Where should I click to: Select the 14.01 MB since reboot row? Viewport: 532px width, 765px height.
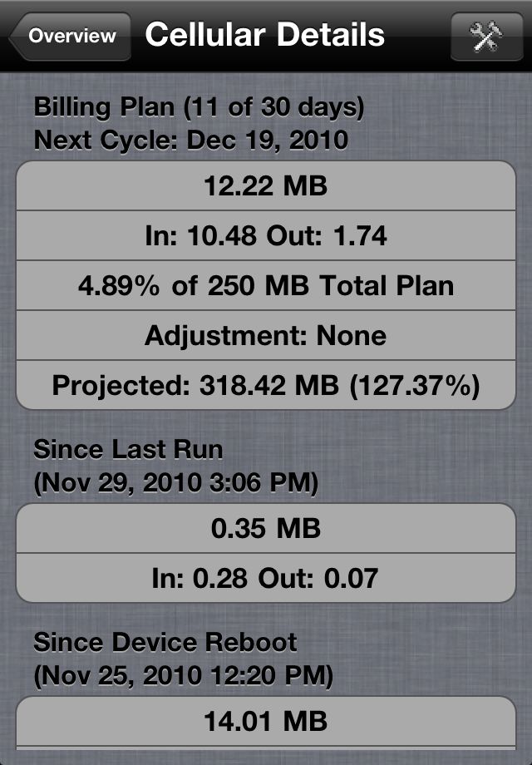266,721
